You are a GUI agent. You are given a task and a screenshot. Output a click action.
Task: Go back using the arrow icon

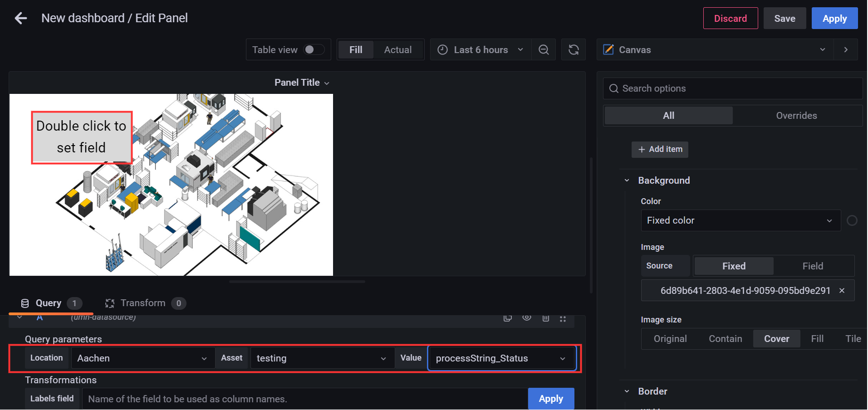[21, 18]
